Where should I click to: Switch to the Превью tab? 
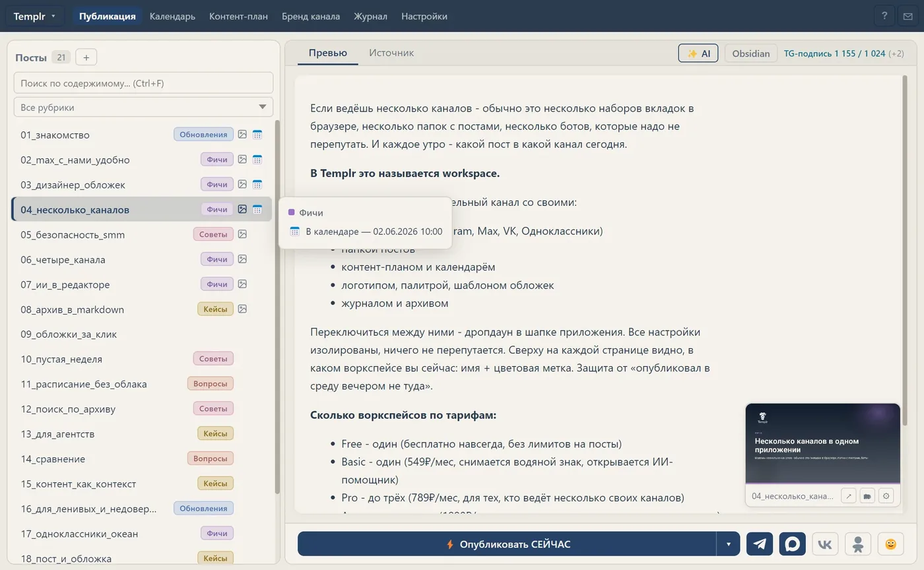pyautogui.click(x=328, y=53)
